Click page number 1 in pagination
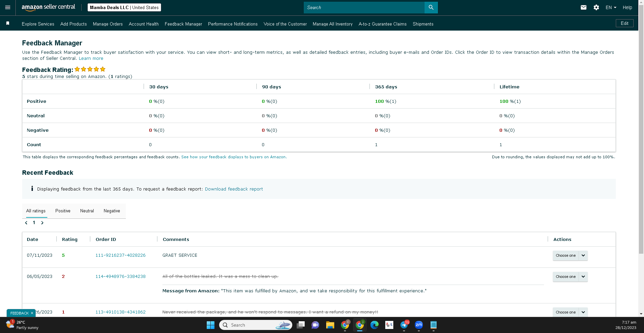 pos(34,223)
